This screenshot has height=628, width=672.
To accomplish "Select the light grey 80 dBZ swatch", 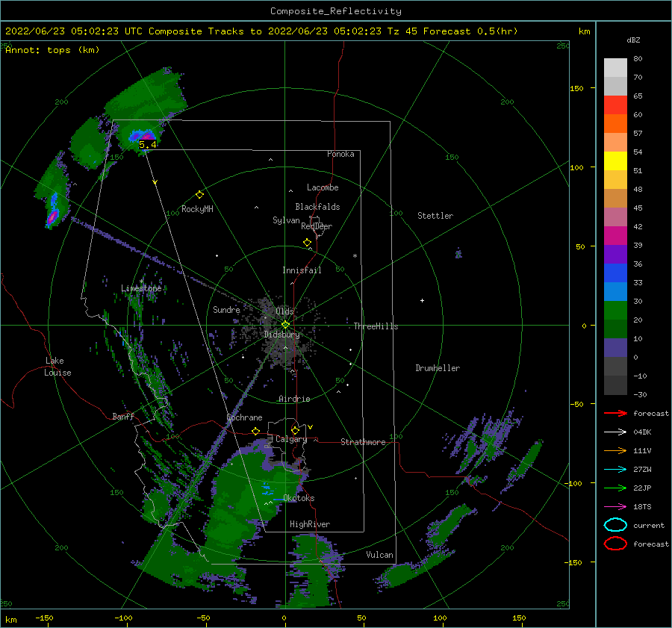I will pyautogui.click(x=615, y=68).
